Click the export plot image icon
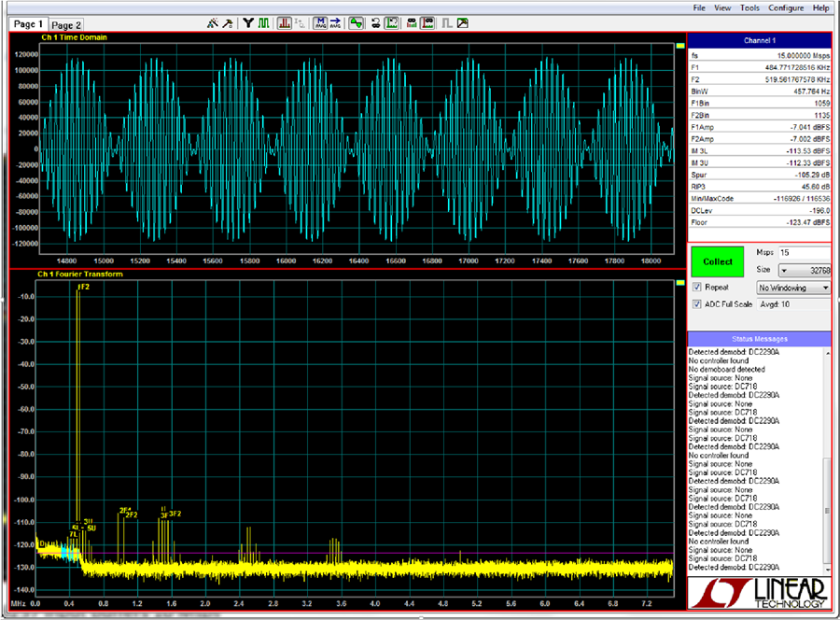The image size is (840, 620). point(463,23)
